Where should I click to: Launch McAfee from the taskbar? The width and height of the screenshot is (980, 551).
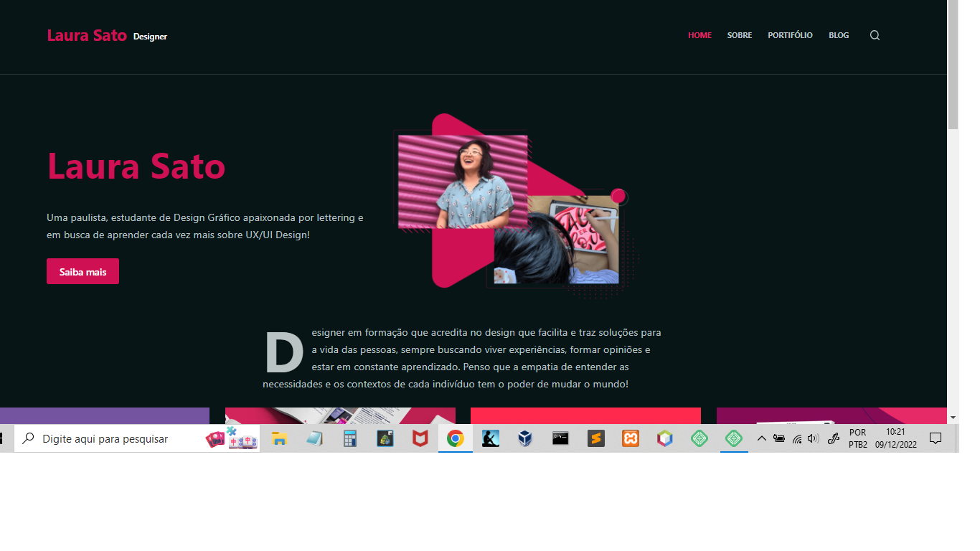420,438
